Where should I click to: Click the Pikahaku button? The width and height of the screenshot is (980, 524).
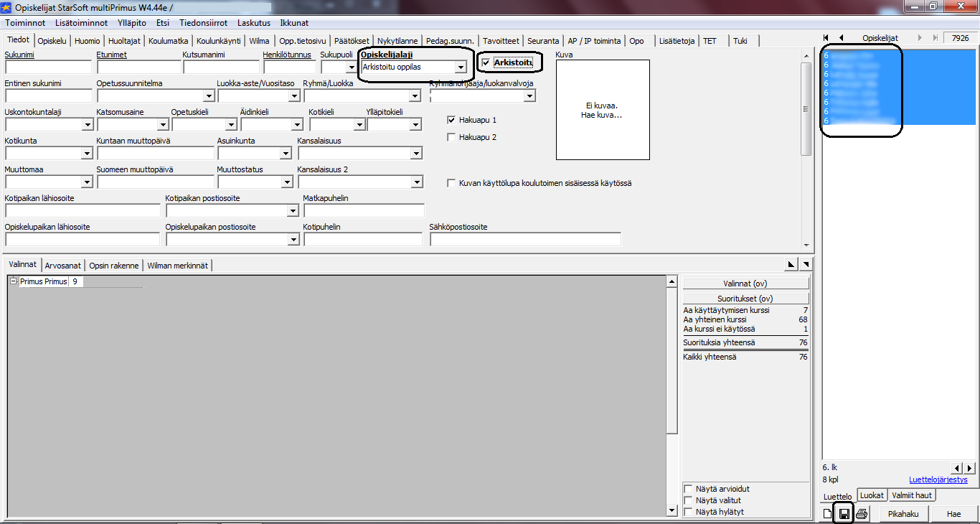(903, 514)
